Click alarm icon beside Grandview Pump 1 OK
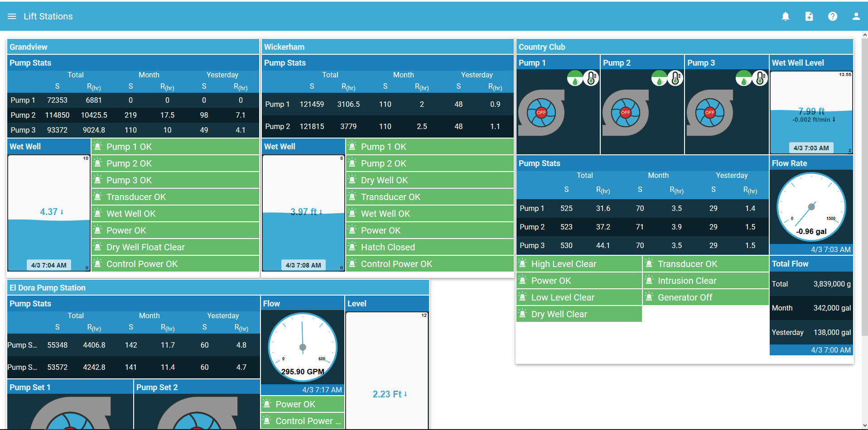 pyautogui.click(x=97, y=146)
